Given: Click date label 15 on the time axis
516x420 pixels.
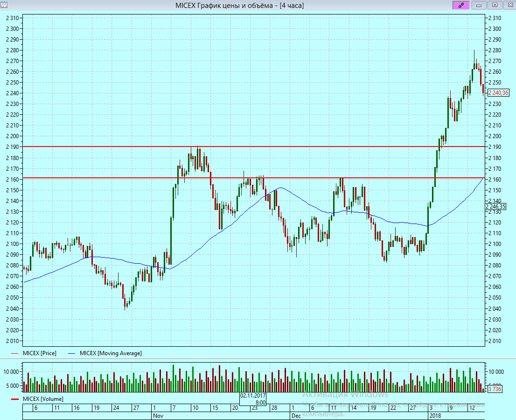Looking at the screenshot, I should click(215, 408).
